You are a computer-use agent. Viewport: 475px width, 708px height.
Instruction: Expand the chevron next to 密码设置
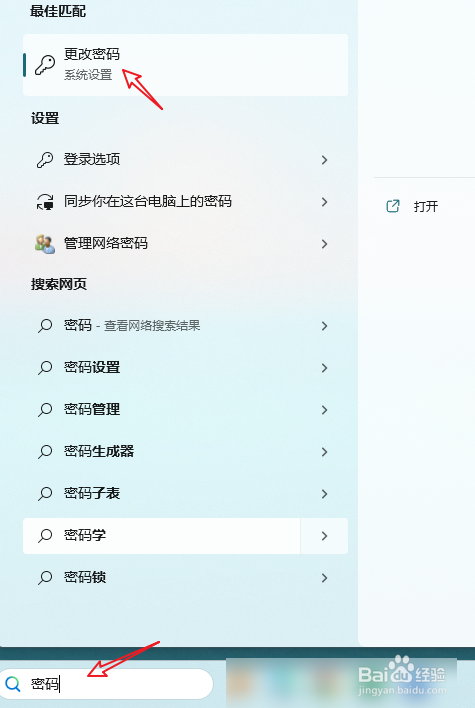324,368
